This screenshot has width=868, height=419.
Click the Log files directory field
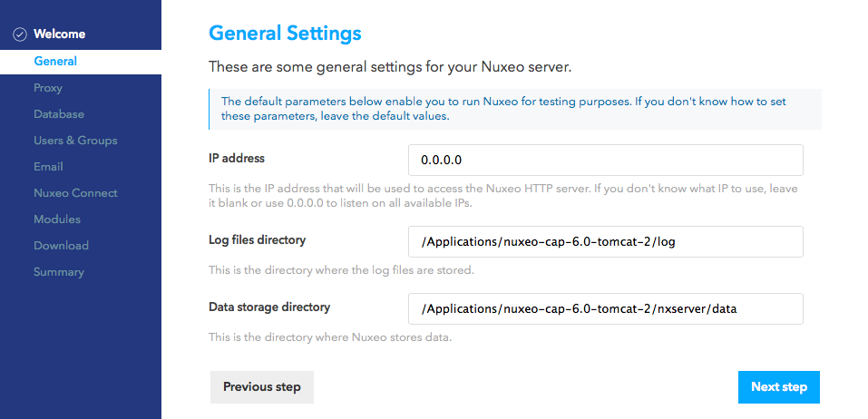click(606, 242)
